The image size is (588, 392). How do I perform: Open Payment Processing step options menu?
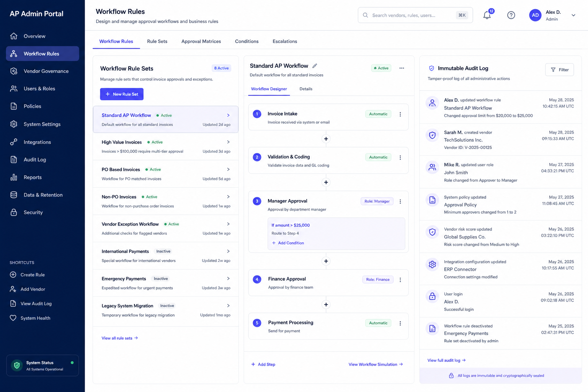(400, 323)
